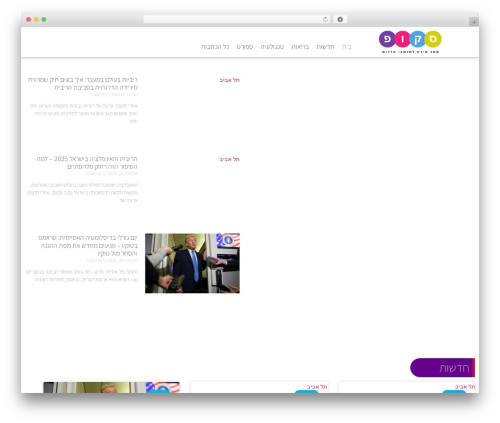Open the טכנולוגיה technology menu item
The height and width of the screenshot is (423, 500).
coord(272,47)
